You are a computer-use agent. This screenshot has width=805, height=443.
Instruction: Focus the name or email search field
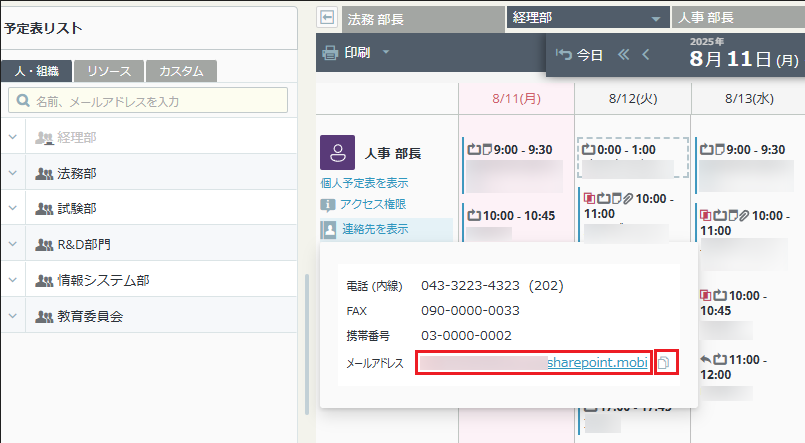[148, 101]
